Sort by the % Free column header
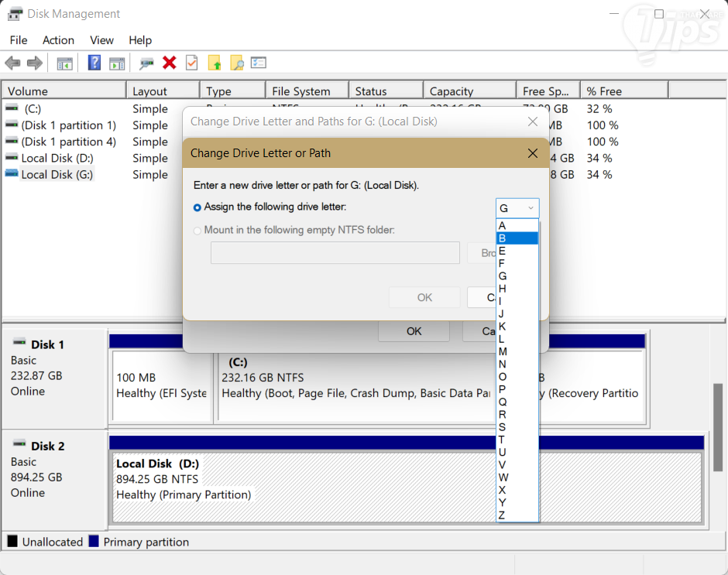This screenshot has height=575, width=728. [624, 91]
